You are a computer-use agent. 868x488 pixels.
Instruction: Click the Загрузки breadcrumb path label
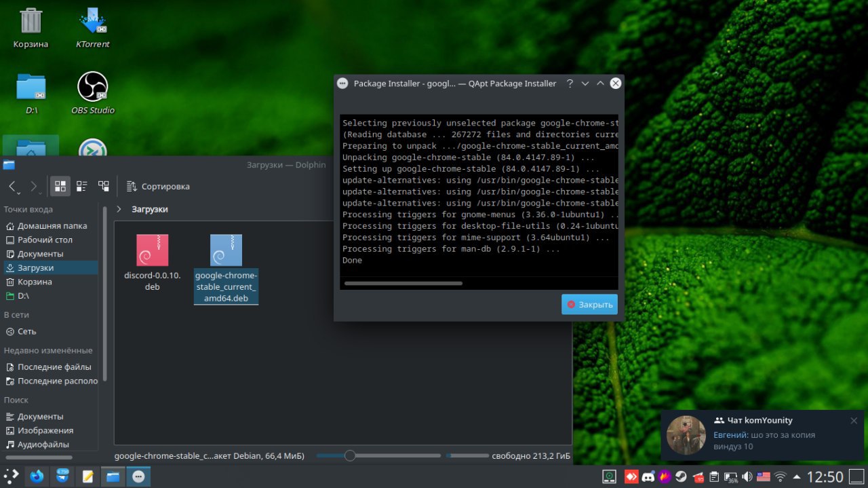[150, 209]
